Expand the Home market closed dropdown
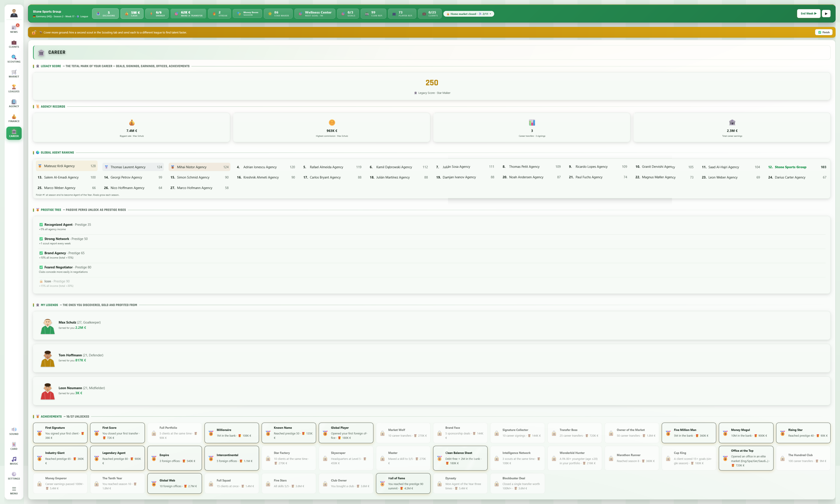 point(469,14)
